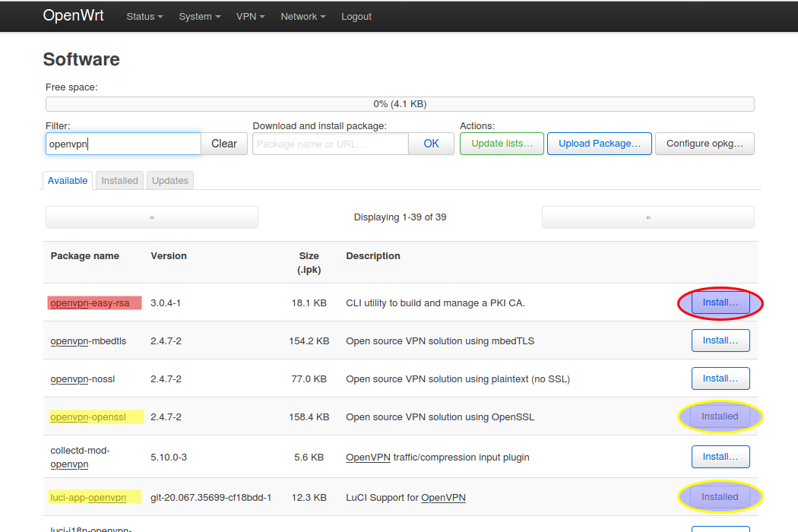This screenshot has width=798, height=532.
Task: Select the luci-app-openvpn package name
Action: (x=88, y=497)
